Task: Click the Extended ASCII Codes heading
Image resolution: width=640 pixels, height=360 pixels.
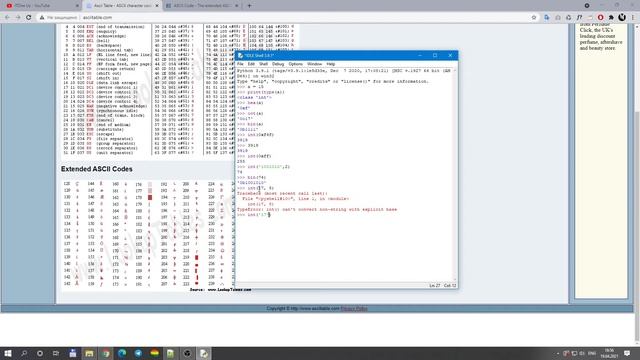Action: coord(97,169)
